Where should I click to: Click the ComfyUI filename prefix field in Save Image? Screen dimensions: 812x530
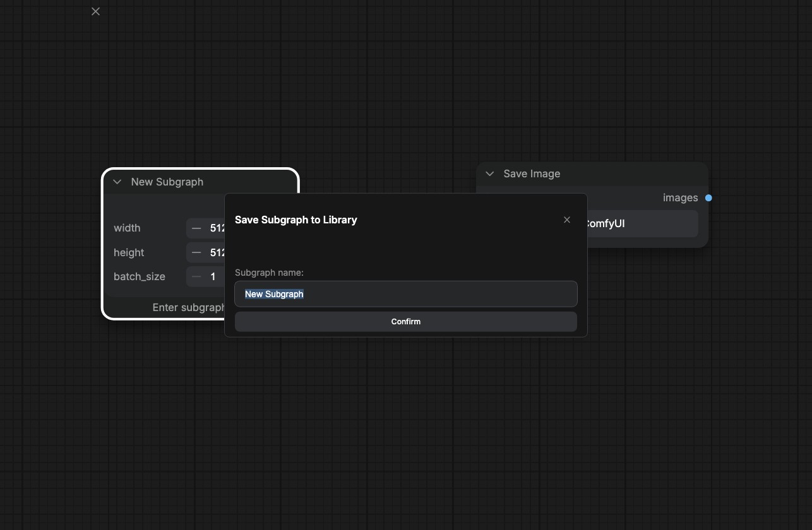(642, 223)
